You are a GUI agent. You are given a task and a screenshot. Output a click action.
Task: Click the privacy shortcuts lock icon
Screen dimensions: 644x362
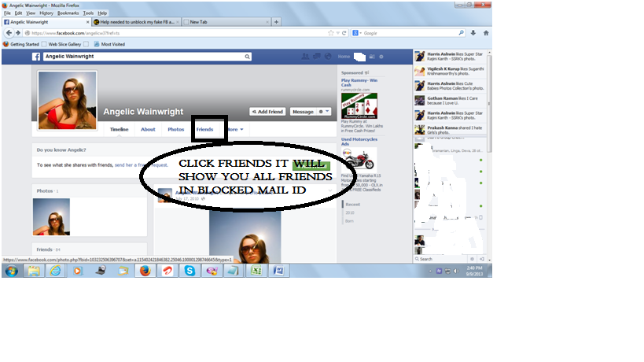372,57
